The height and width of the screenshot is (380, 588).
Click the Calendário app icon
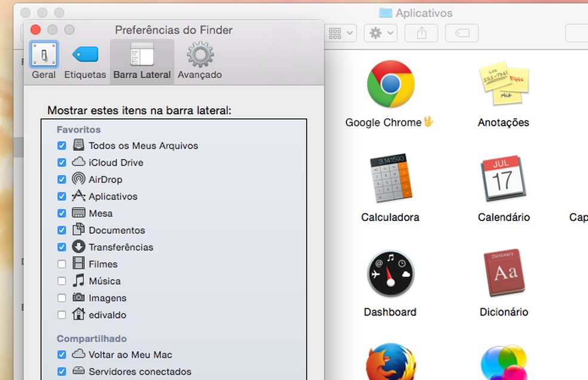coord(503,178)
